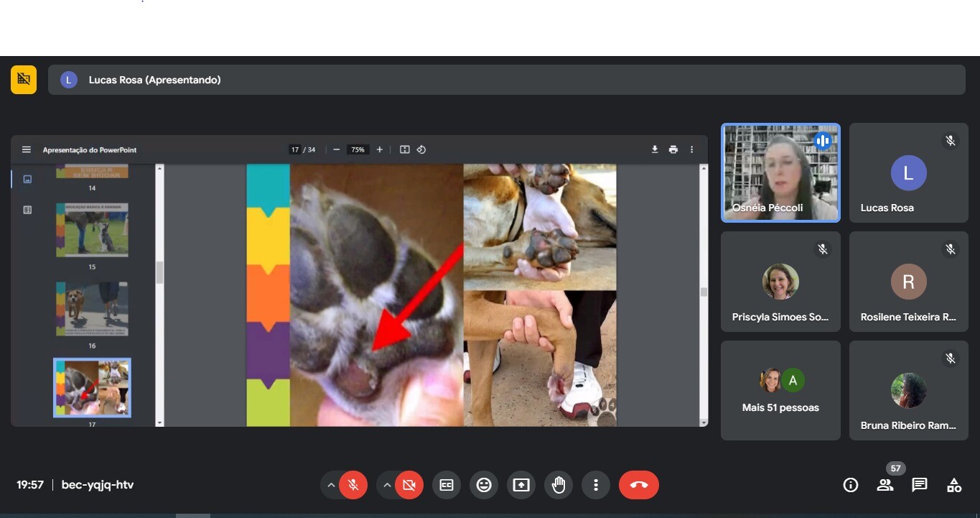Open the meeting chat panel
This screenshot has width=980, height=518.
(920, 485)
